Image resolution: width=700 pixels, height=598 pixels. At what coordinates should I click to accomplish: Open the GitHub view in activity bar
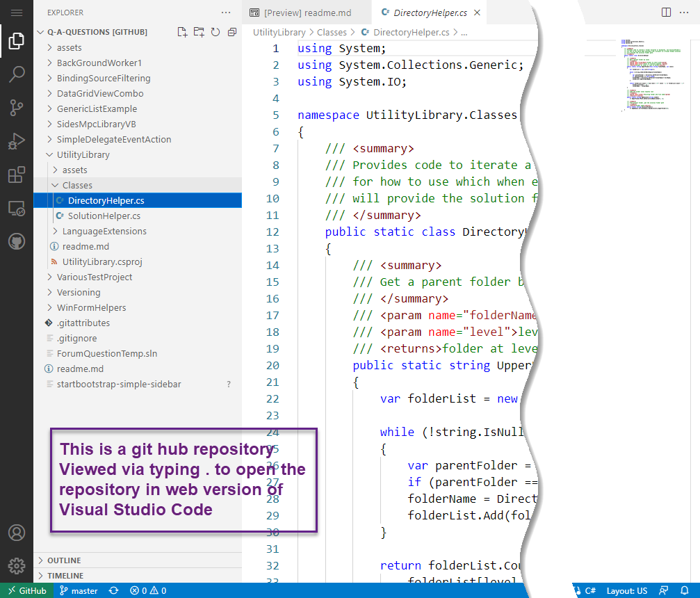coord(17,241)
